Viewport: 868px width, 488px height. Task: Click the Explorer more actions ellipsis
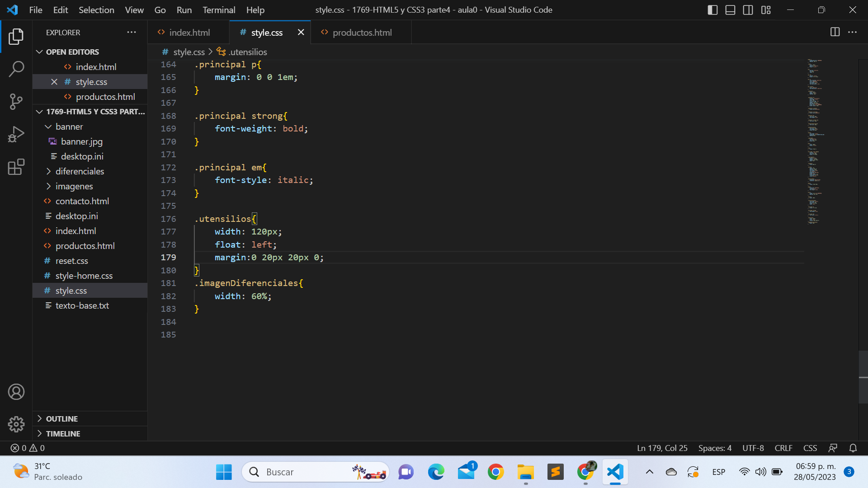132,32
